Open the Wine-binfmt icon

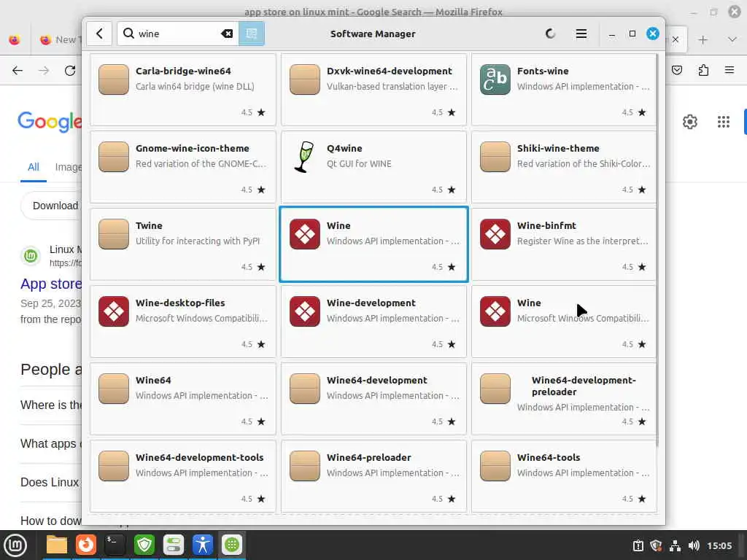(495, 234)
